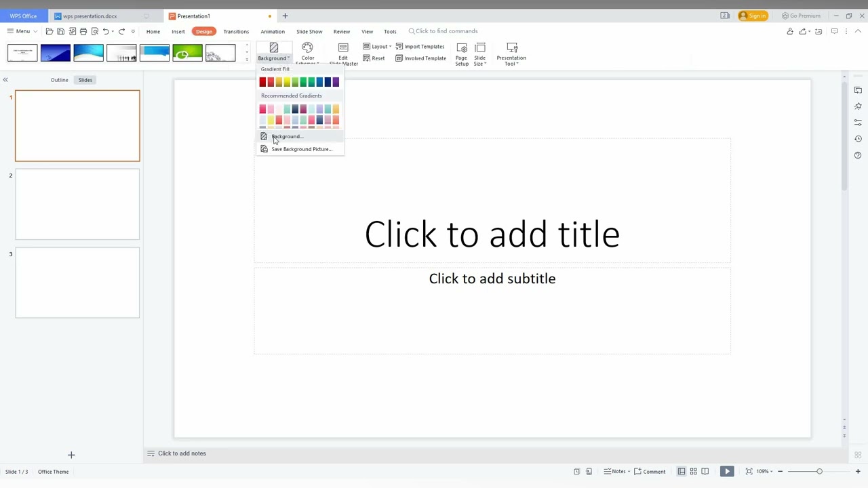
Task: Open the Transitions tab
Action: (x=236, y=31)
